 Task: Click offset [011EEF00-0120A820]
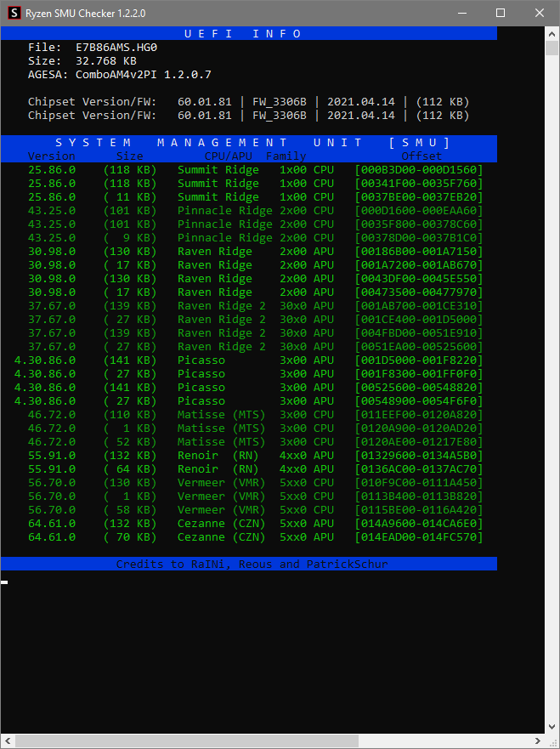pyautogui.click(x=419, y=415)
